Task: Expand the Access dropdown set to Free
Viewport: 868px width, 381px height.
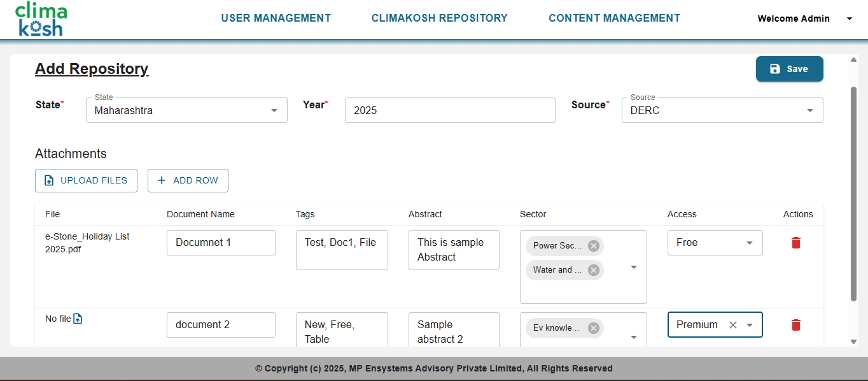Action: coord(749,243)
